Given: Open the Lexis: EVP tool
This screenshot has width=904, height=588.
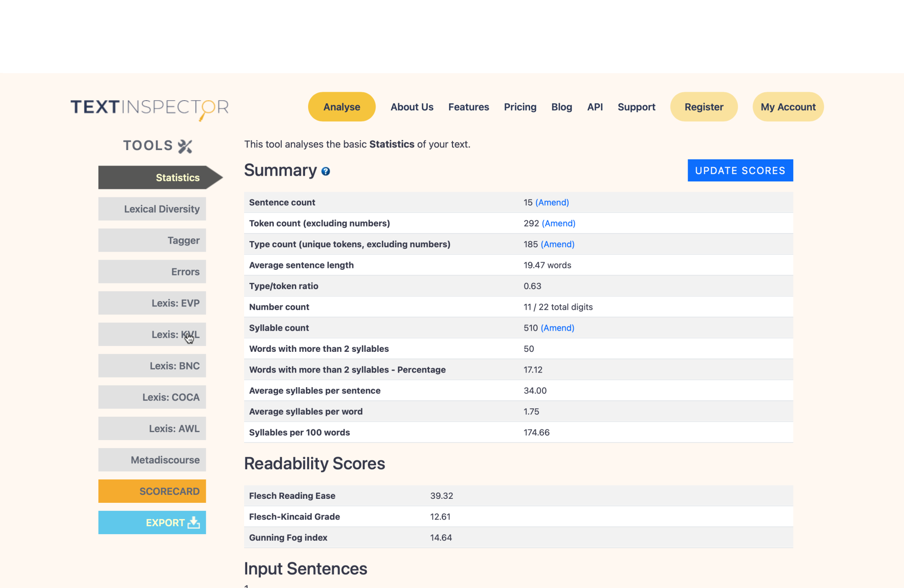Looking at the screenshot, I should point(152,303).
